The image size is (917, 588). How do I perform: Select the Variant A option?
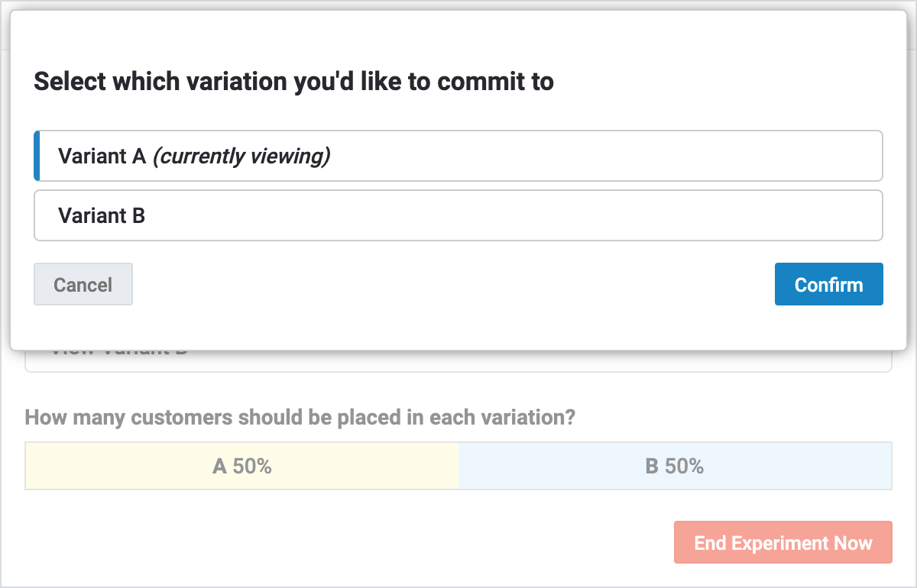pyautogui.click(x=458, y=156)
